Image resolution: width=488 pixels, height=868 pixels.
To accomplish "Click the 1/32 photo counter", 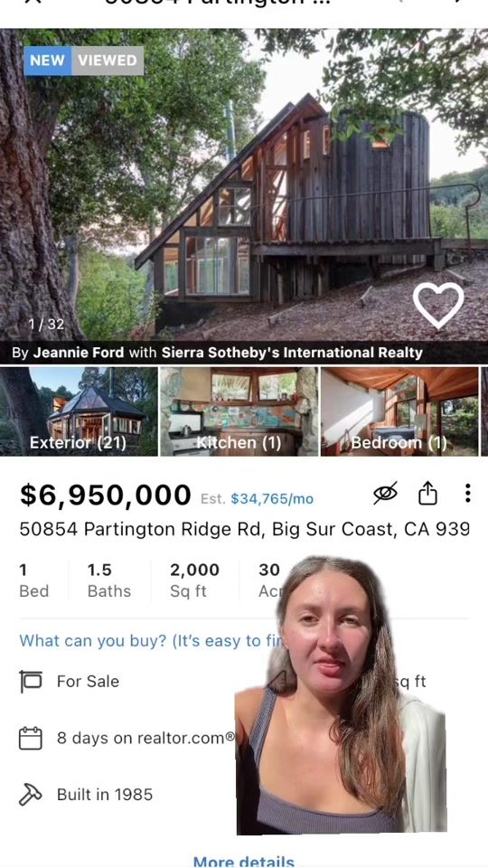I will click(46, 324).
